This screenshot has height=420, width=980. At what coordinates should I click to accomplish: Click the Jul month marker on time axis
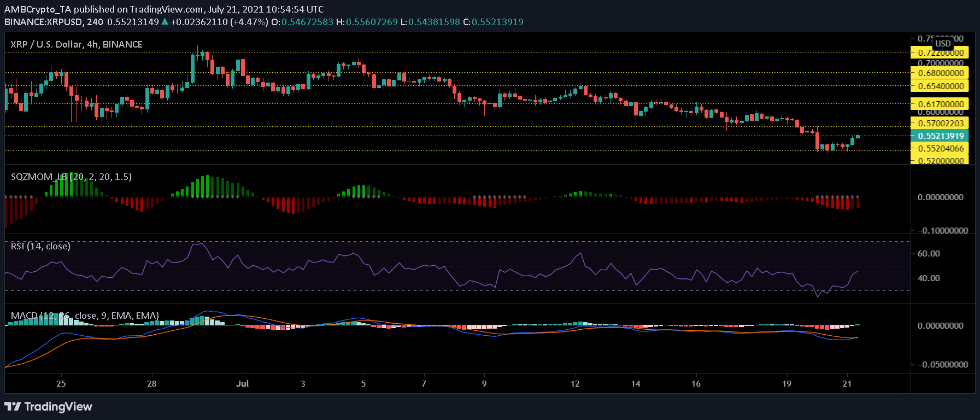[x=243, y=383]
